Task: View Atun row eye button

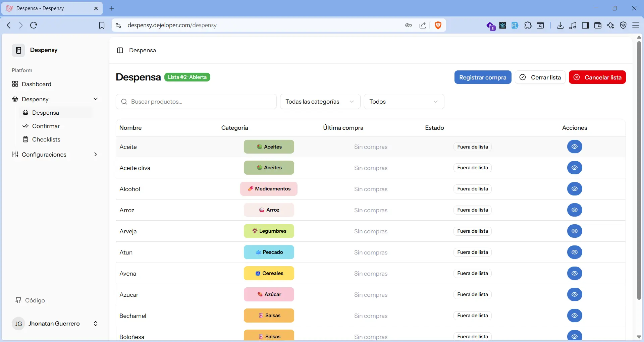Action: [575, 252]
